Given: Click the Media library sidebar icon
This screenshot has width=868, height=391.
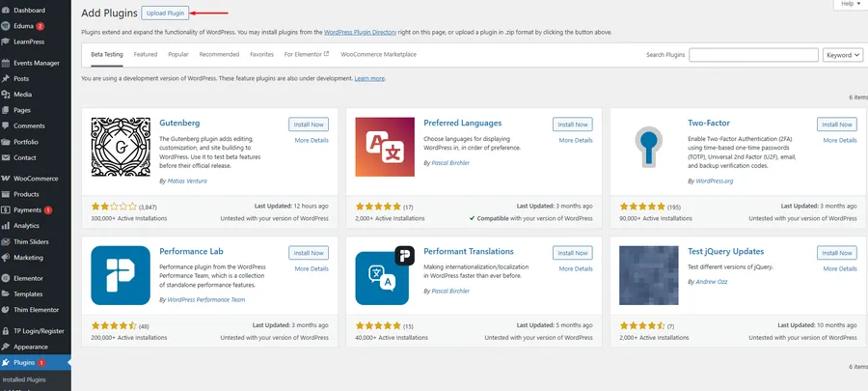Looking at the screenshot, I should [7, 94].
